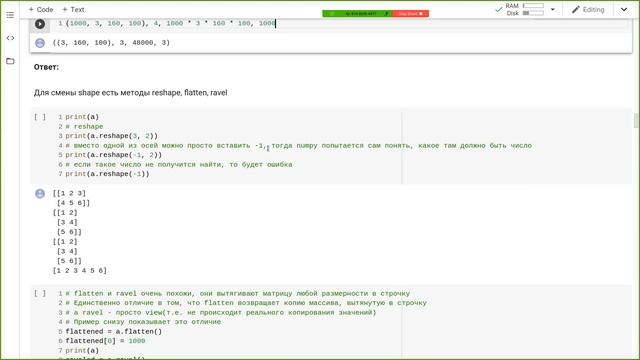Click the output line [[1 2 3]
Viewport: 640px width, 360px height.
[69, 193]
